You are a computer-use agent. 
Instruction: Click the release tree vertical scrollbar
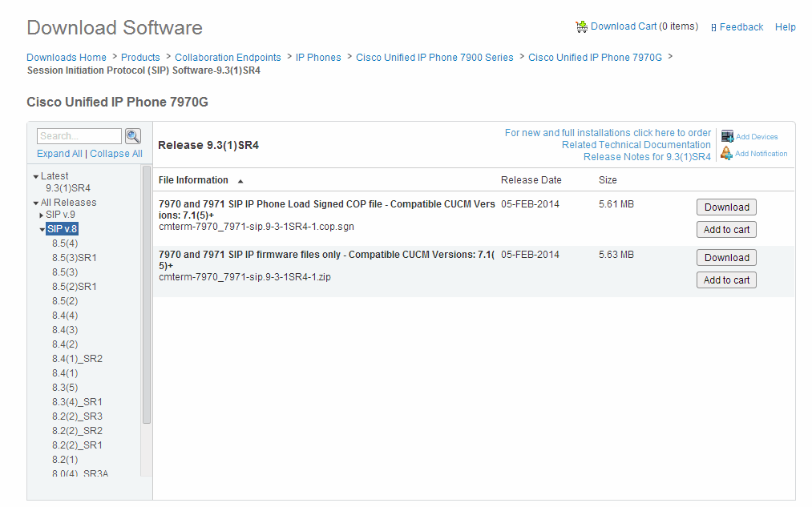pyautogui.click(x=147, y=295)
